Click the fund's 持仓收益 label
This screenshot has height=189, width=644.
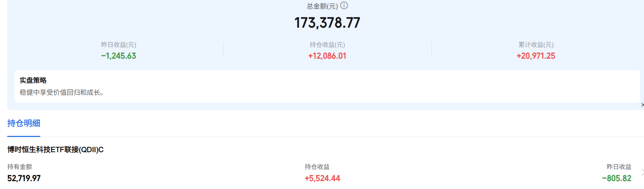(x=317, y=167)
